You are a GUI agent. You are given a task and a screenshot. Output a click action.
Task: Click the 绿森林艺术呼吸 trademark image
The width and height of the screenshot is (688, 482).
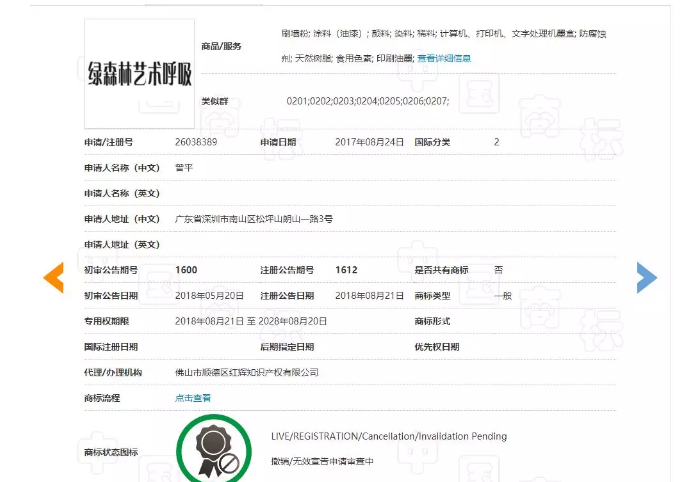click(140, 74)
